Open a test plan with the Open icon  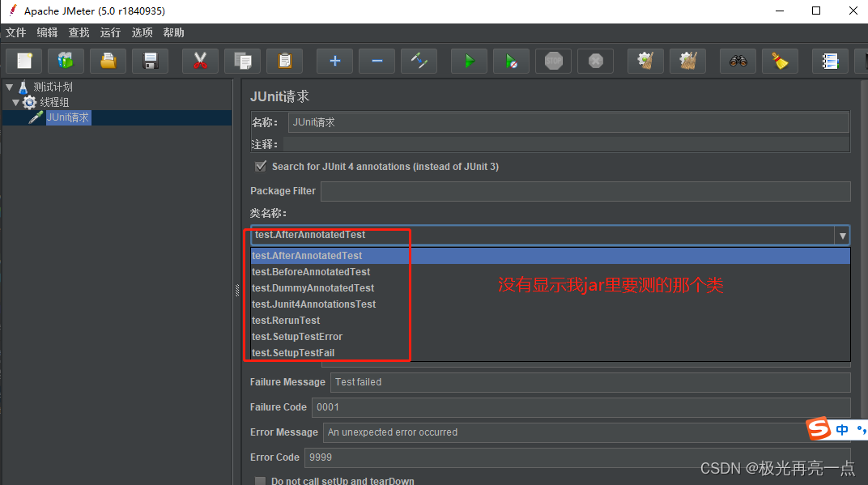(108, 61)
